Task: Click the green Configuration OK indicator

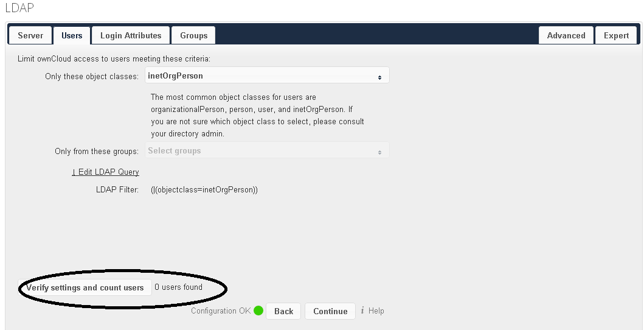Action: pyautogui.click(x=258, y=311)
